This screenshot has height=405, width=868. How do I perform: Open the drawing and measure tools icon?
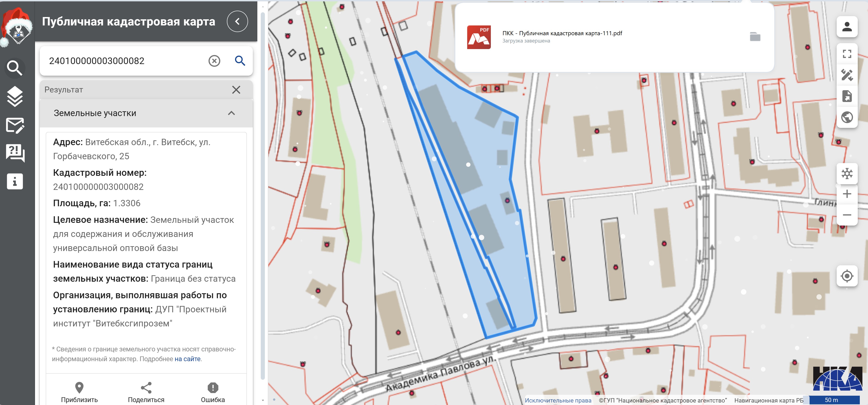847,75
